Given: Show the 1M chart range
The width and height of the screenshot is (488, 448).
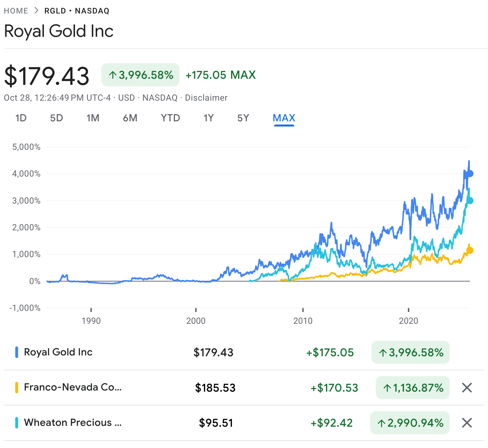Looking at the screenshot, I should [x=93, y=118].
